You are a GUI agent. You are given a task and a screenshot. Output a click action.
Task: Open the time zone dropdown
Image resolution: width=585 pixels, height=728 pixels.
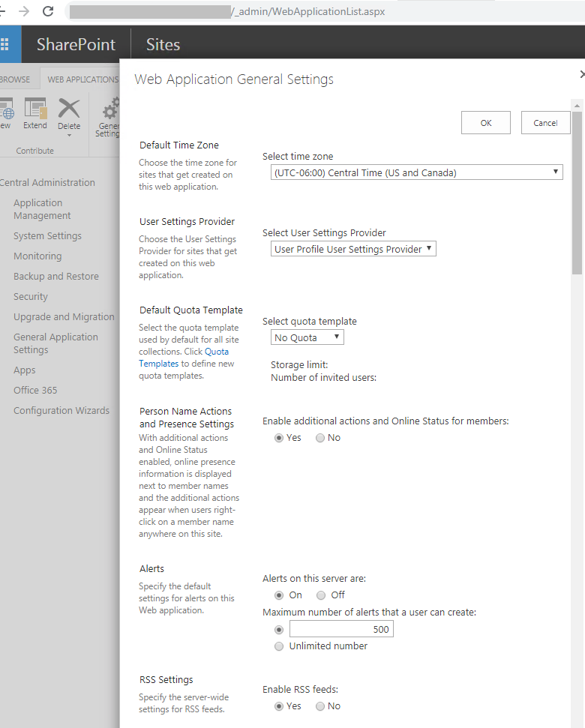416,172
